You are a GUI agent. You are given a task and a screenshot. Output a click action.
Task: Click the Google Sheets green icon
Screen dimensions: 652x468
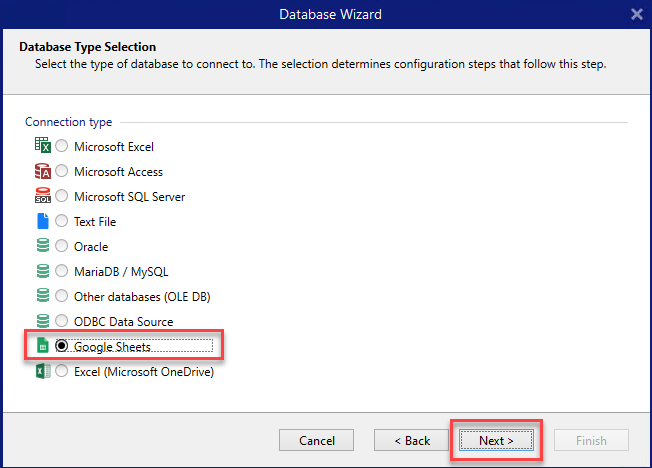(42, 346)
